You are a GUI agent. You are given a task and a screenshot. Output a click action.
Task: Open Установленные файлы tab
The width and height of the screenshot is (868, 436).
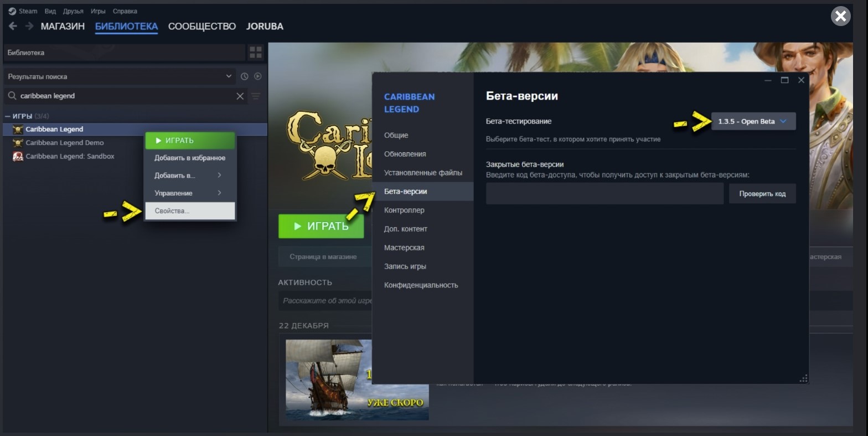click(423, 173)
